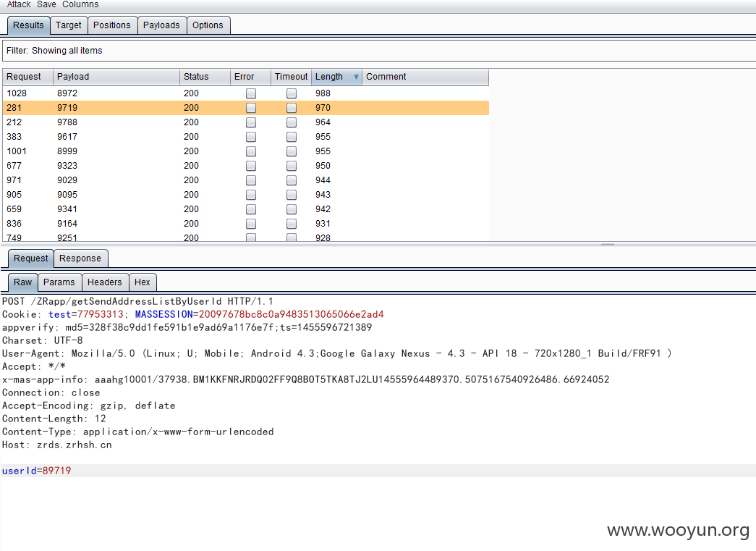Click the x-mas-app-info header line
Image resolution: width=756 pixels, height=551 pixels.
tap(306, 379)
